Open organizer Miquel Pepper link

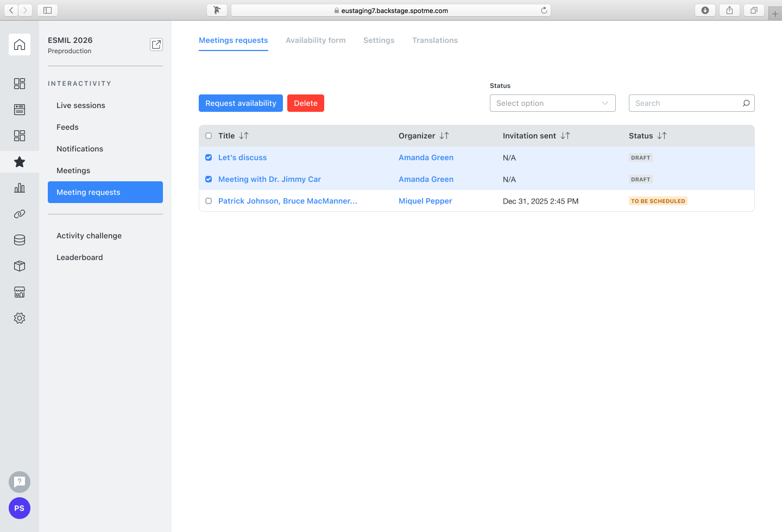pos(425,201)
